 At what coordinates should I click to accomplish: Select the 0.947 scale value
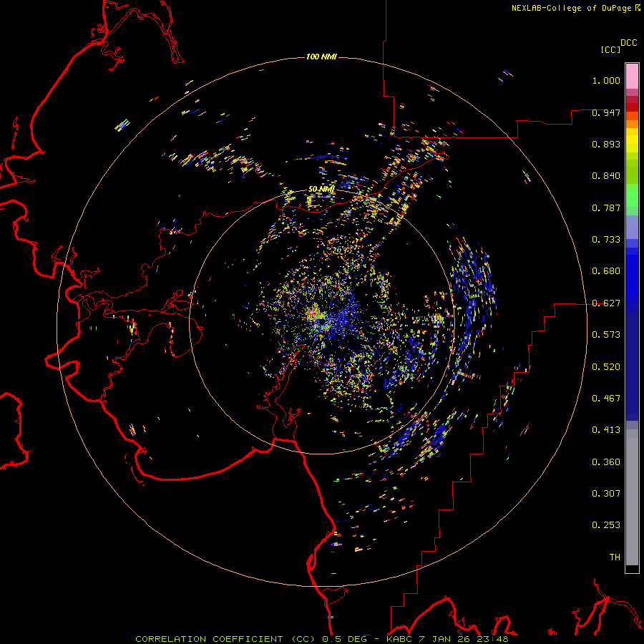606,112
